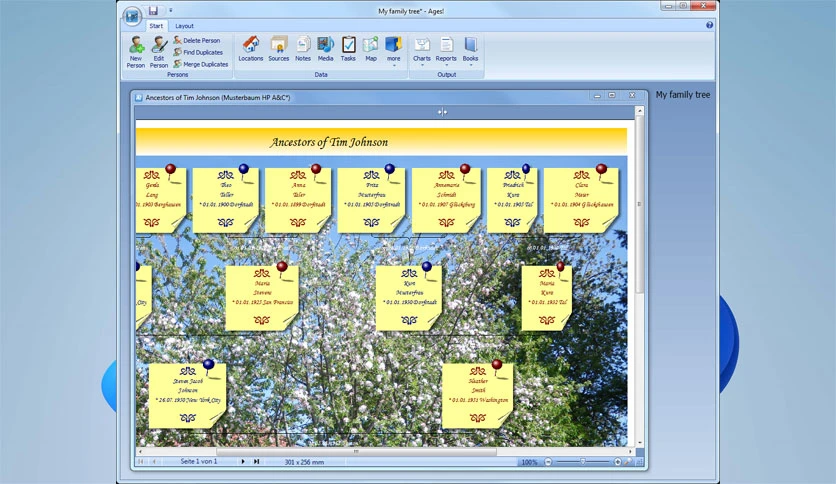The height and width of the screenshot is (484, 836).
Task: Open the Notes data view
Action: pos(303,49)
